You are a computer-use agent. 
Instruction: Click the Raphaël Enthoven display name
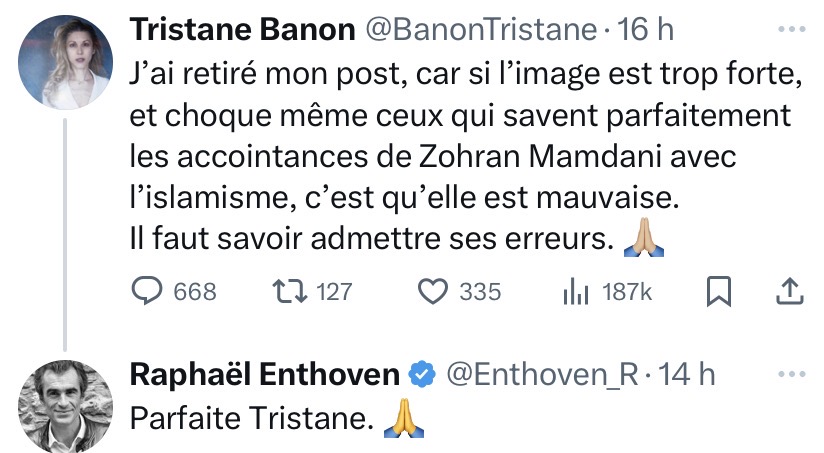pyautogui.click(x=266, y=375)
